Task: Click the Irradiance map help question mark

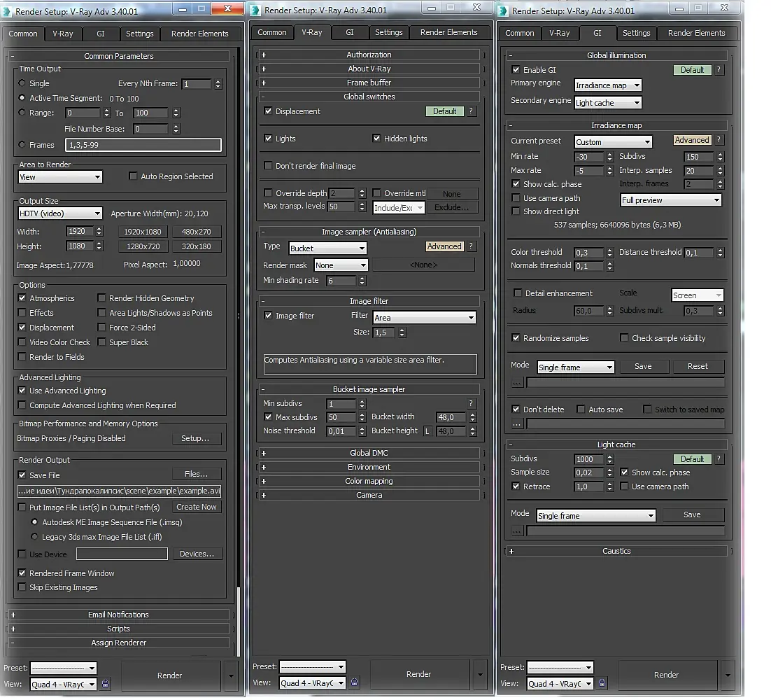Action: pyautogui.click(x=719, y=140)
